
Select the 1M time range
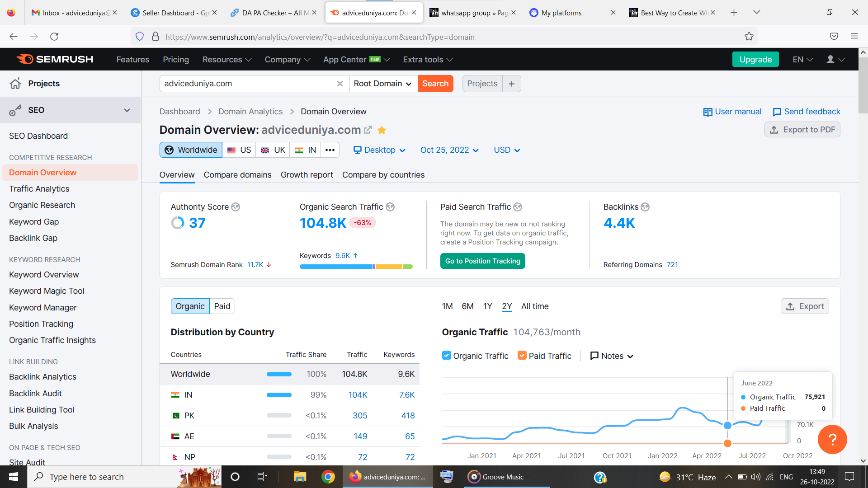(447, 306)
